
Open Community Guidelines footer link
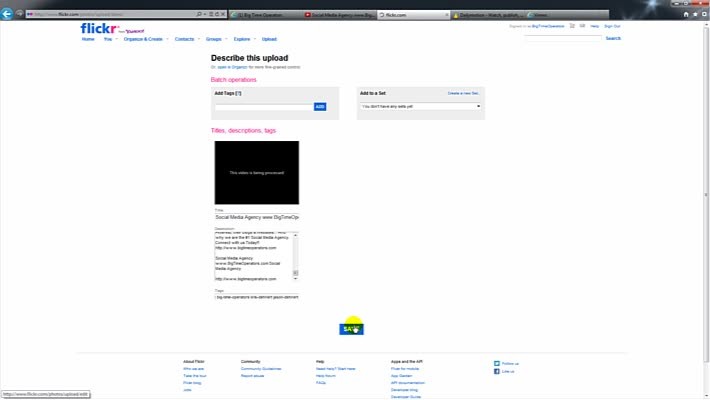pyautogui.click(x=261, y=369)
